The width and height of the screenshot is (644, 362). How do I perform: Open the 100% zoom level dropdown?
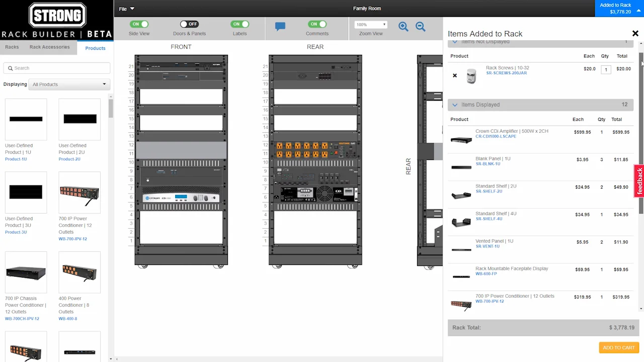[371, 24]
